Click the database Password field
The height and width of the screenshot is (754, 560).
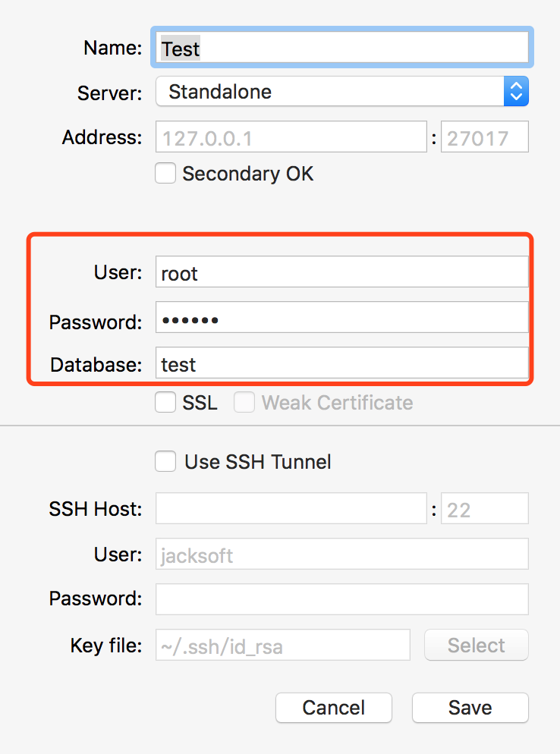click(x=341, y=319)
